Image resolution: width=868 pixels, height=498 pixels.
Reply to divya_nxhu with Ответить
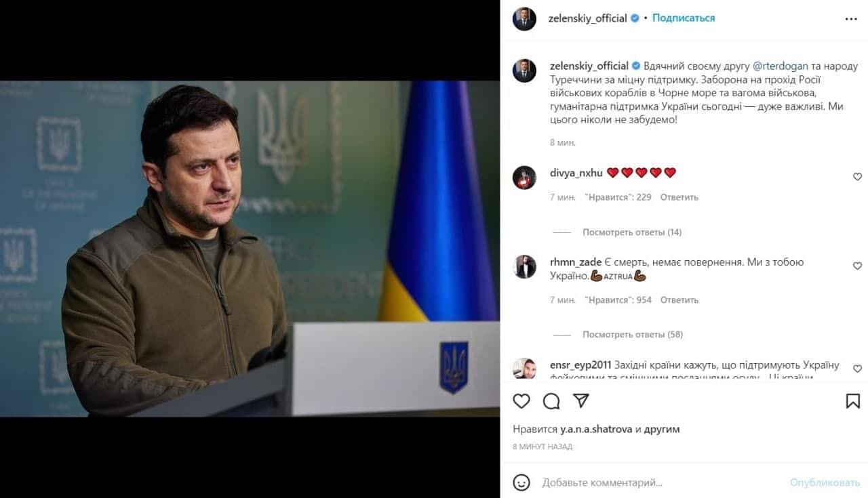[x=679, y=197]
